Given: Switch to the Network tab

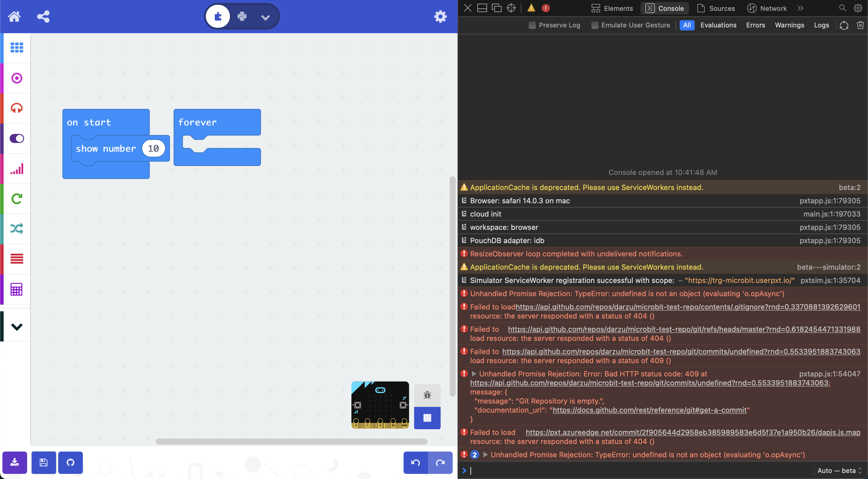Looking at the screenshot, I should tap(766, 8).
